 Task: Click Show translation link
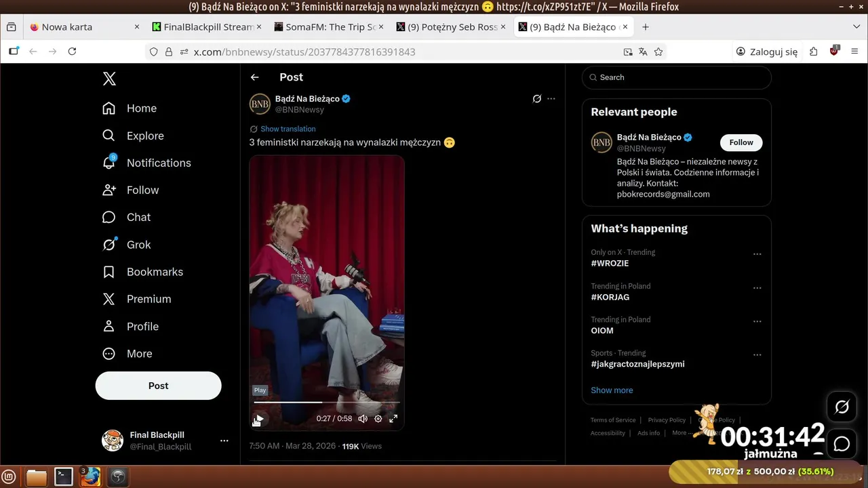tap(288, 129)
